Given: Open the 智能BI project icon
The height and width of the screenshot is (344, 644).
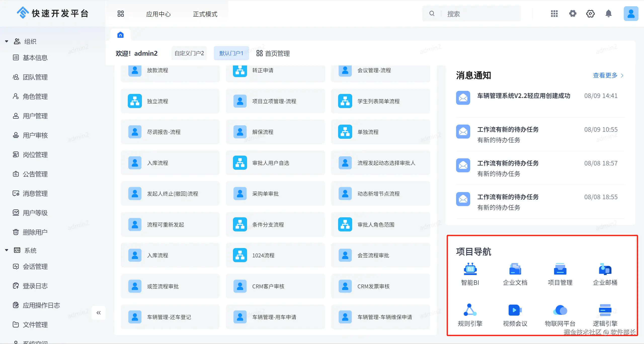Looking at the screenshot, I should pos(470,269).
